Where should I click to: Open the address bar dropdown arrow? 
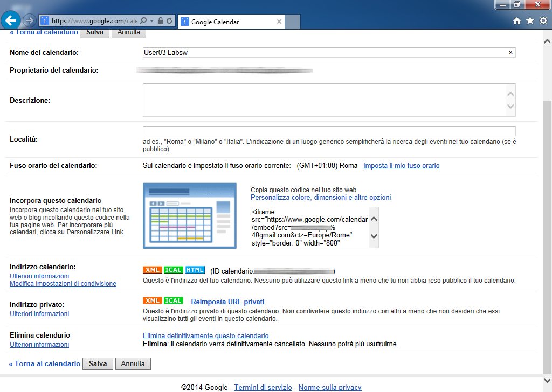pyautogui.click(x=151, y=22)
